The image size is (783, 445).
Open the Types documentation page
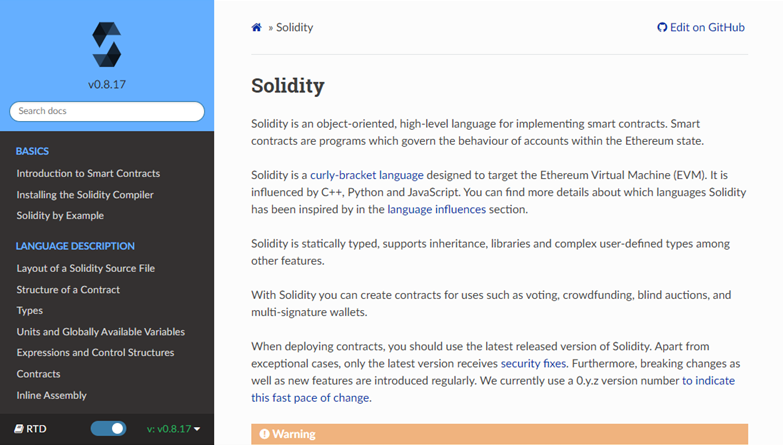click(30, 310)
